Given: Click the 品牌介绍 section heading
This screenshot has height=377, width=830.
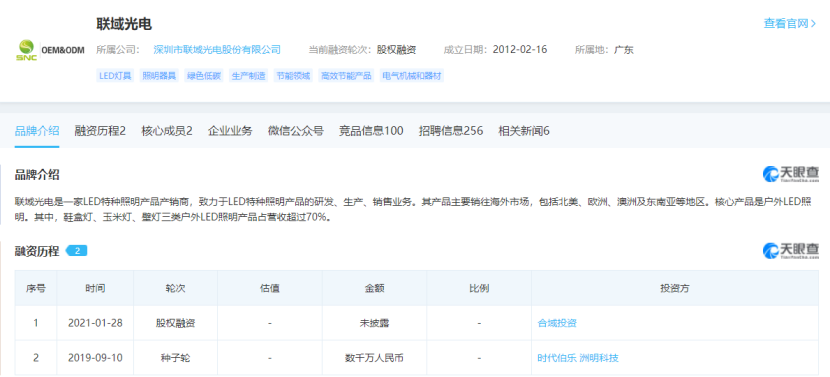Looking at the screenshot, I should (x=37, y=175).
